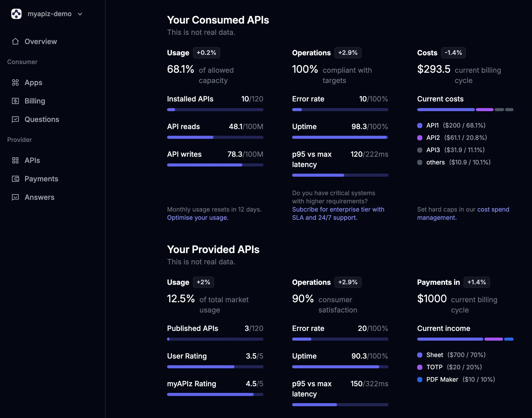Click the Sheet legend color dot
The height and width of the screenshot is (418, 532).
click(420, 355)
